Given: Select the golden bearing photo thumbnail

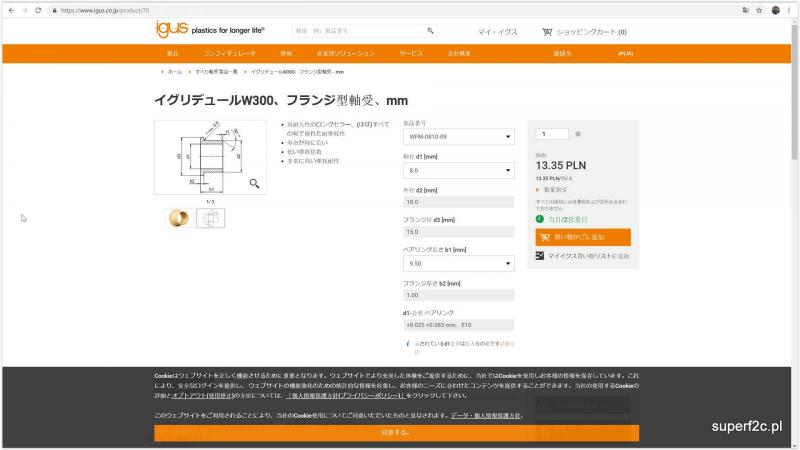Looking at the screenshot, I should coord(178,217).
